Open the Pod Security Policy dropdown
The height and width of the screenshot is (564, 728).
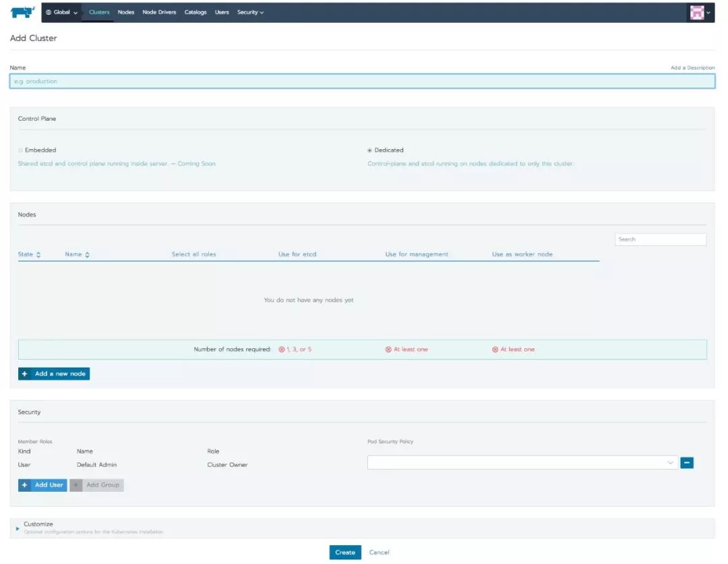[522, 463]
